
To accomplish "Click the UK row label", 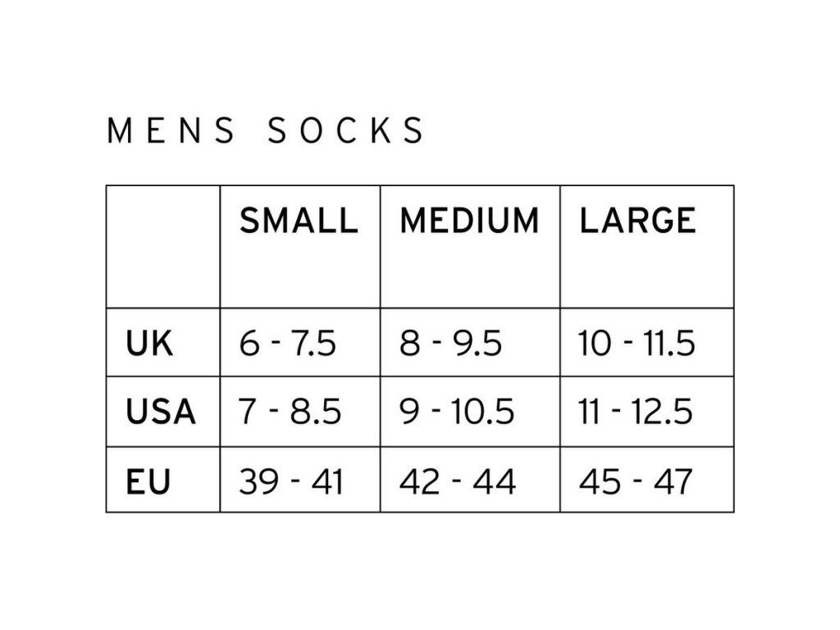I will 149,344.
